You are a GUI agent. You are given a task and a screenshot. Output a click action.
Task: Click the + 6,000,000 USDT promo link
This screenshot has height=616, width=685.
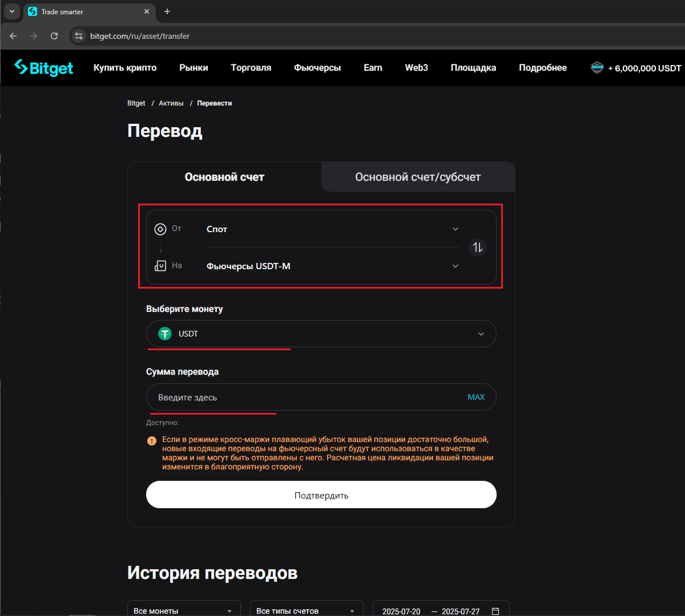click(x=636, y=68)
